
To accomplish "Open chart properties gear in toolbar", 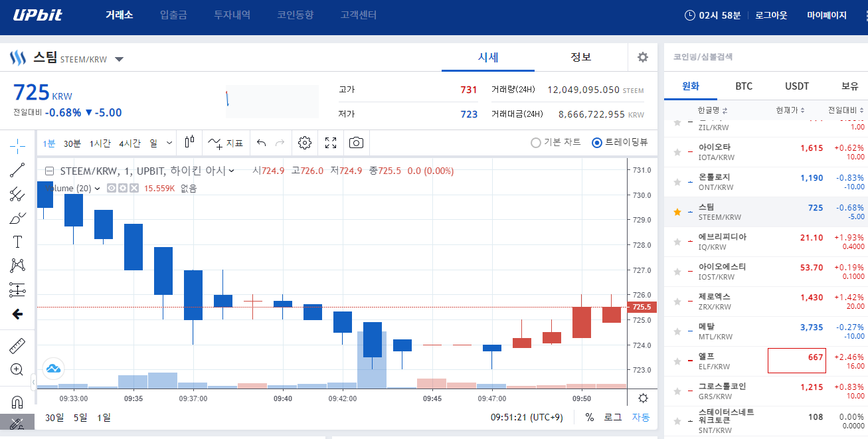I will 305,142.
